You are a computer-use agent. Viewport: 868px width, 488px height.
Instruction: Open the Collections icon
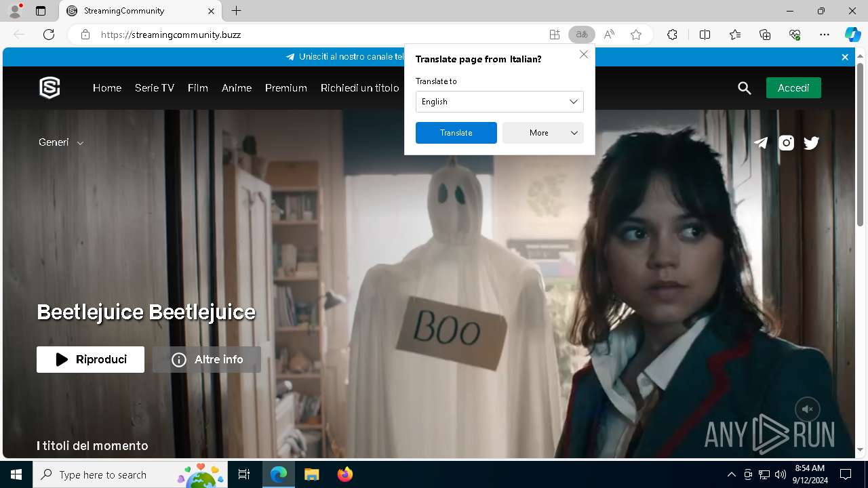pyautogui.click(x=765, y=35)
